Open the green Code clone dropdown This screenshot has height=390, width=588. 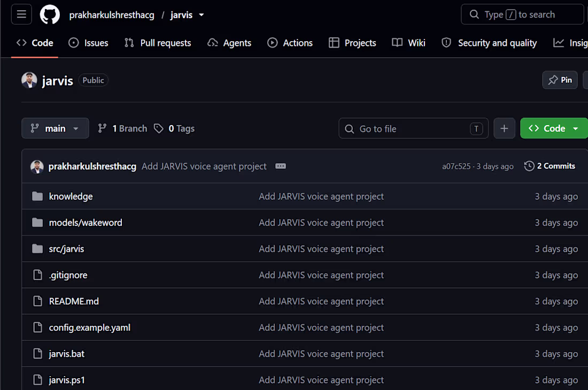pyautogui.click(x=554, y=129)
